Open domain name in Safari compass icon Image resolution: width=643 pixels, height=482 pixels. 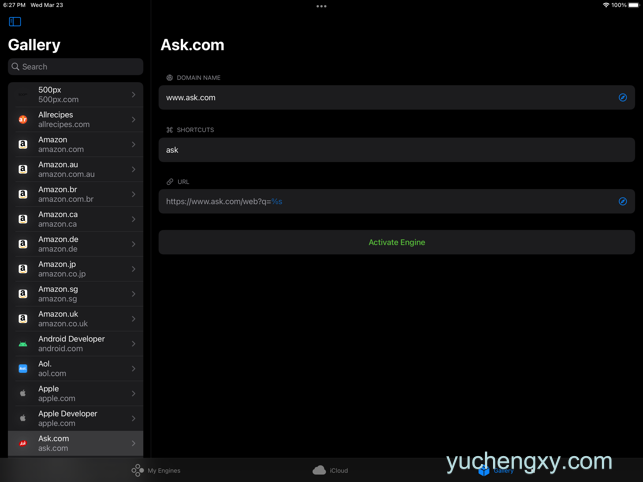click(x=622, y=97)
